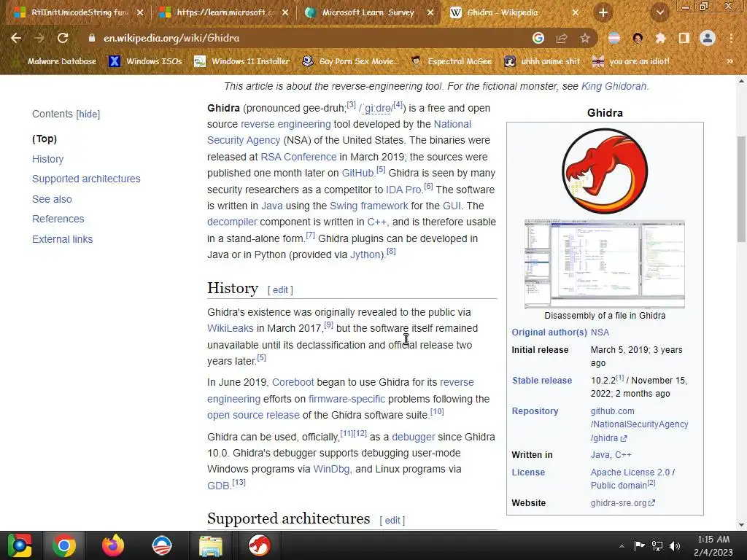Share this page via share icon
Viewport: 747px width, 560px height.
(x=562, y=38)
